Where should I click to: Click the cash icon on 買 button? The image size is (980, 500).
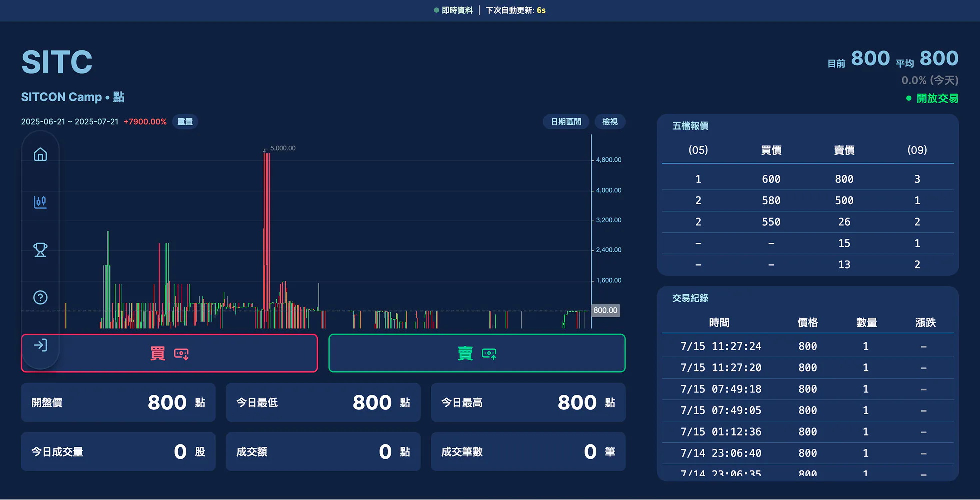pos(181,354)
